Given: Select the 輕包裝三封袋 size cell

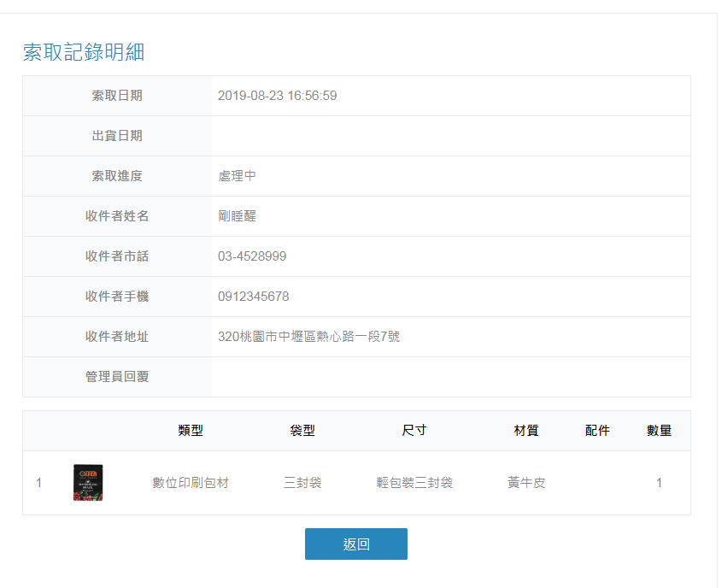Looking at the screenshot, I should (x=414, y=483).
